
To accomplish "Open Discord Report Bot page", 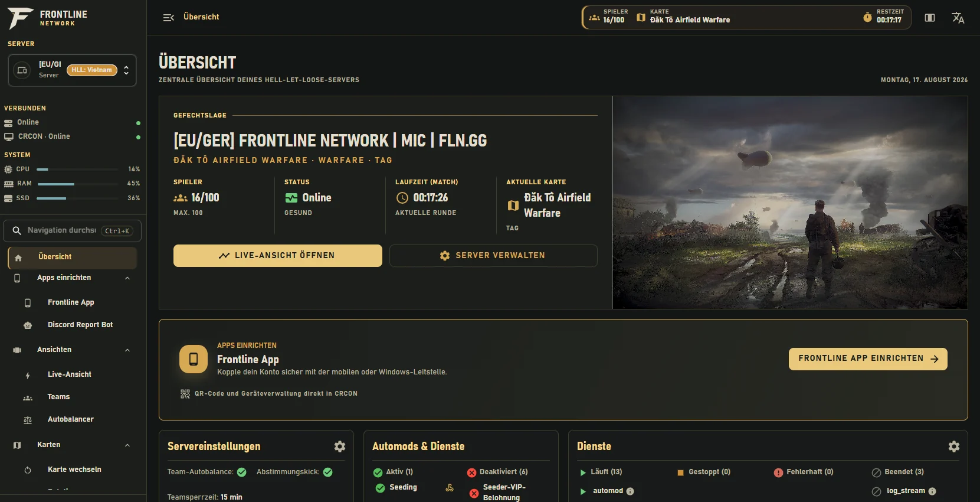I will point(80,325).
